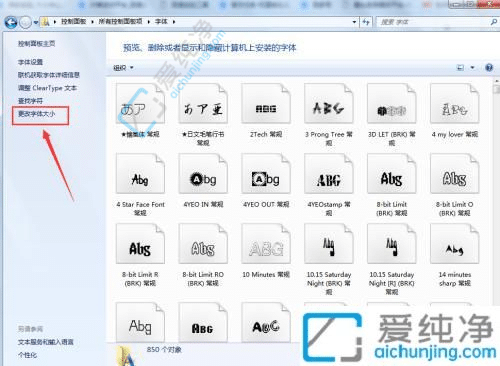The width and height of the screenshot is (500, 366).
Task: Open the 2Tech 常规 font icon
Action: [x=266, y=104]
